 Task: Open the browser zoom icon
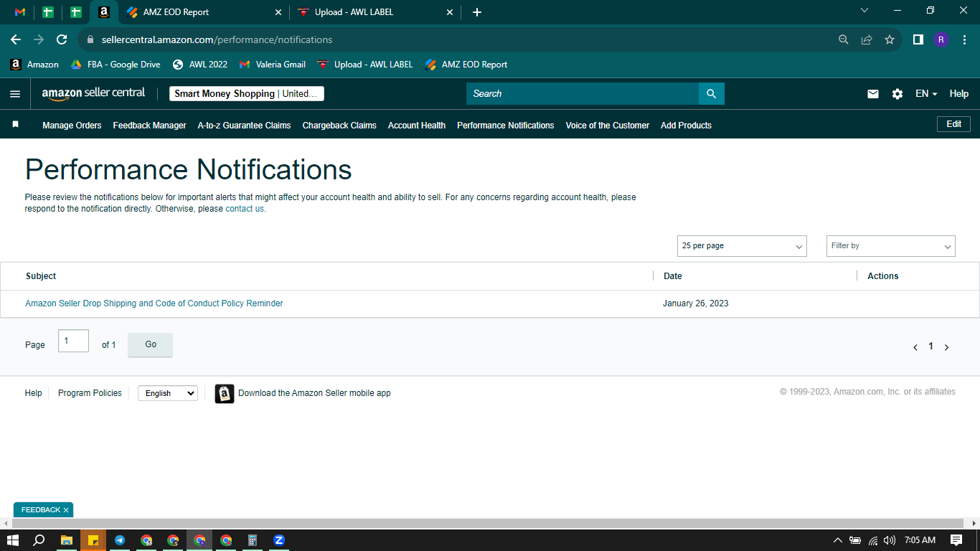[844, 39]
